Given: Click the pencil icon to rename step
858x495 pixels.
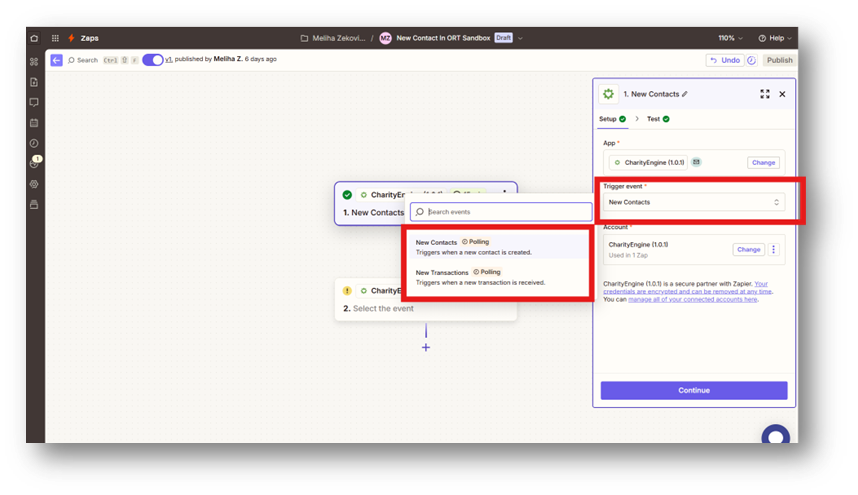Looking at the screenshot, I should click(685, 94).
